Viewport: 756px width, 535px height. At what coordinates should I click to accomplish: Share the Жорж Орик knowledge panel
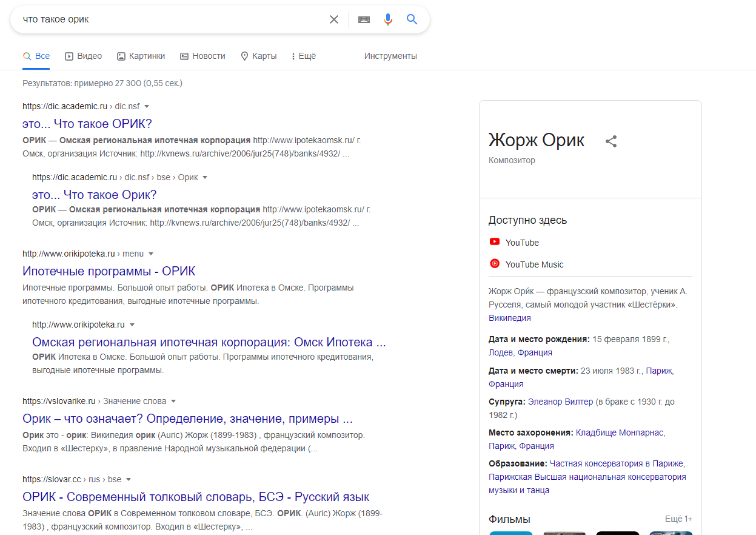coord(611,141)
